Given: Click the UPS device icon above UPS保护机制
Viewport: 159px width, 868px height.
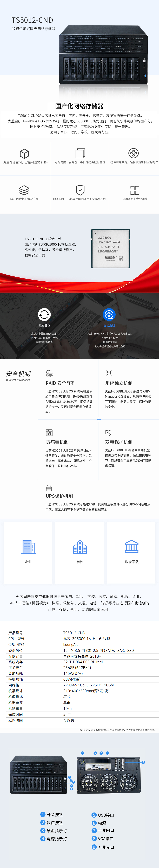Looking at the screenshot, I should [49, 488].
